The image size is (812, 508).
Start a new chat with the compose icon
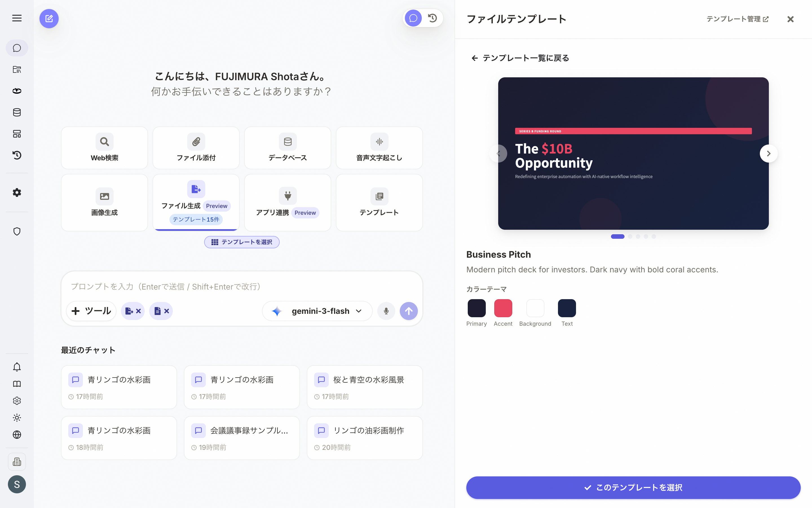[49, 18]
